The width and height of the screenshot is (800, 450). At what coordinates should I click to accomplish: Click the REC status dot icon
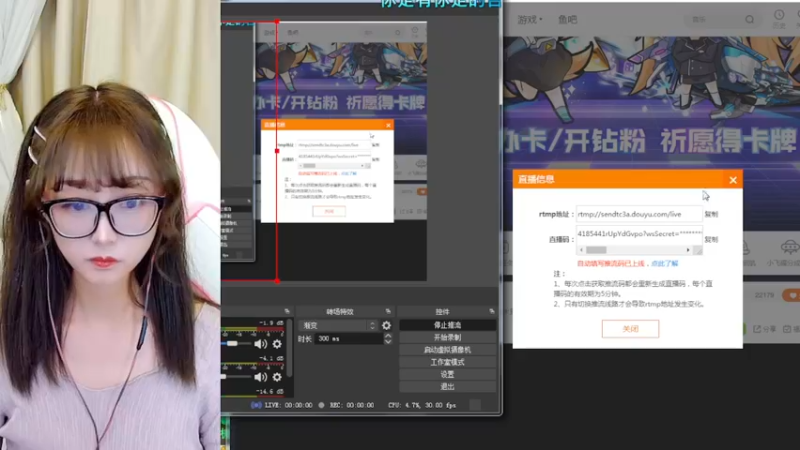[x=321, y=405]
